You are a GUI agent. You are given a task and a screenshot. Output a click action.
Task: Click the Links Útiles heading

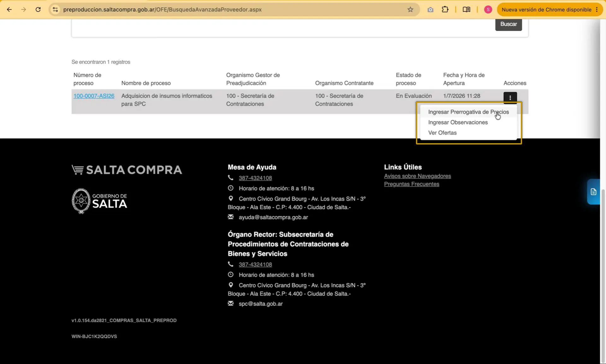tap(403, 167)
